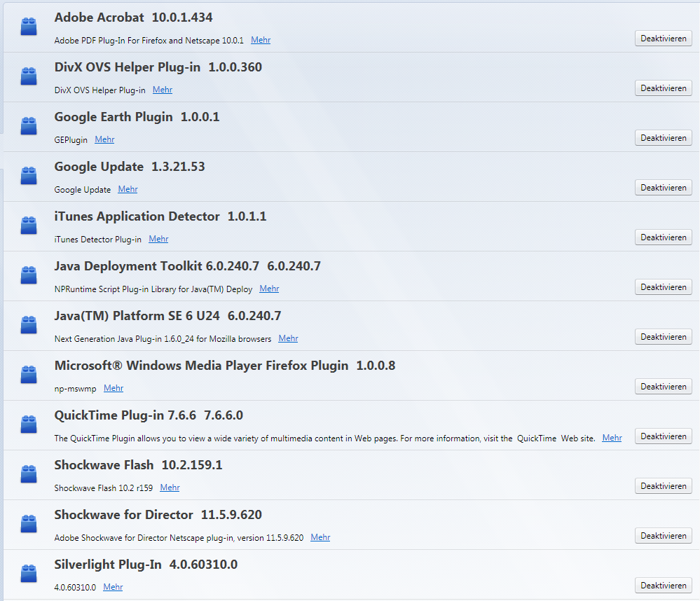Select the Adobe Acrobat 10.0.1.434 title
The image size is (700, 601).
pos(133,18)
